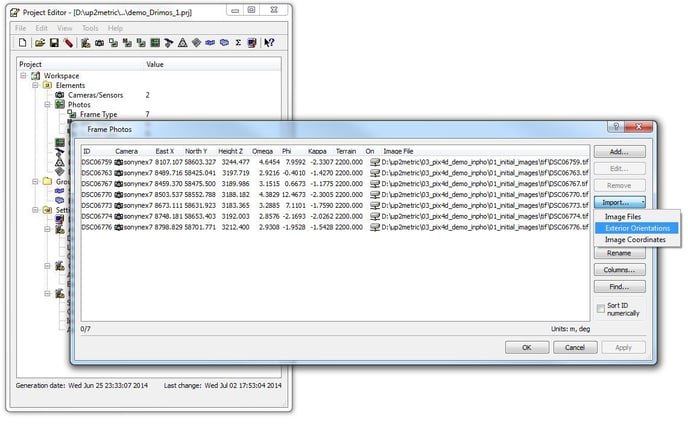The image size is (688, 427).
Task: Toggle the Sort ID numerically checkbox
Action: [600, 307]
